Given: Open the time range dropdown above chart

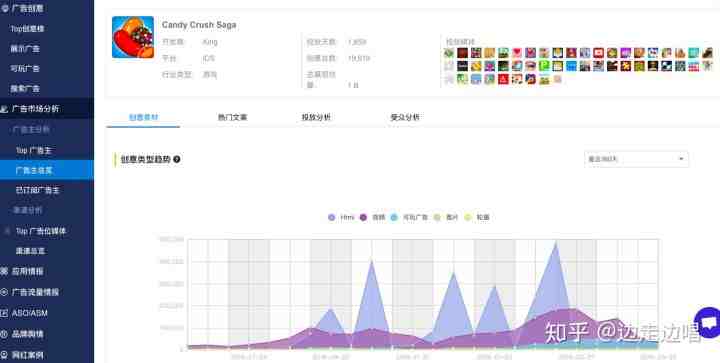Looking at the screenshot, I should (x=636, y=159).
